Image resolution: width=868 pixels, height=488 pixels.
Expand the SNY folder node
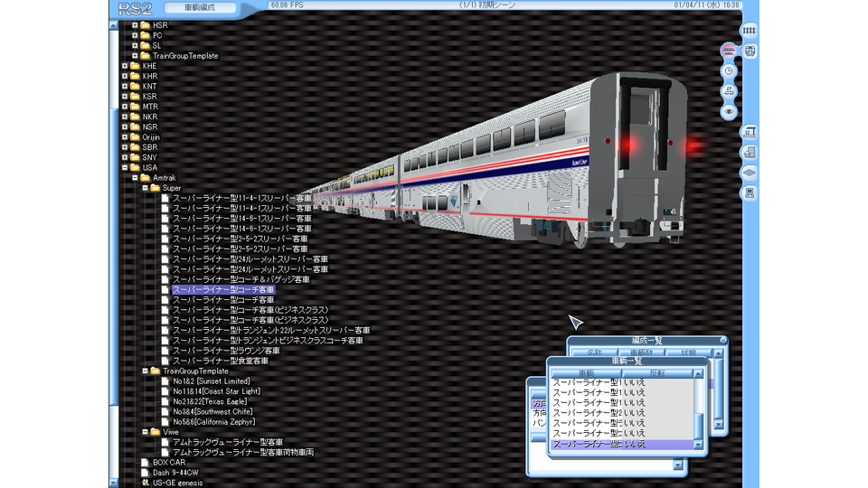pyautogui.click(x=125, y=157)
